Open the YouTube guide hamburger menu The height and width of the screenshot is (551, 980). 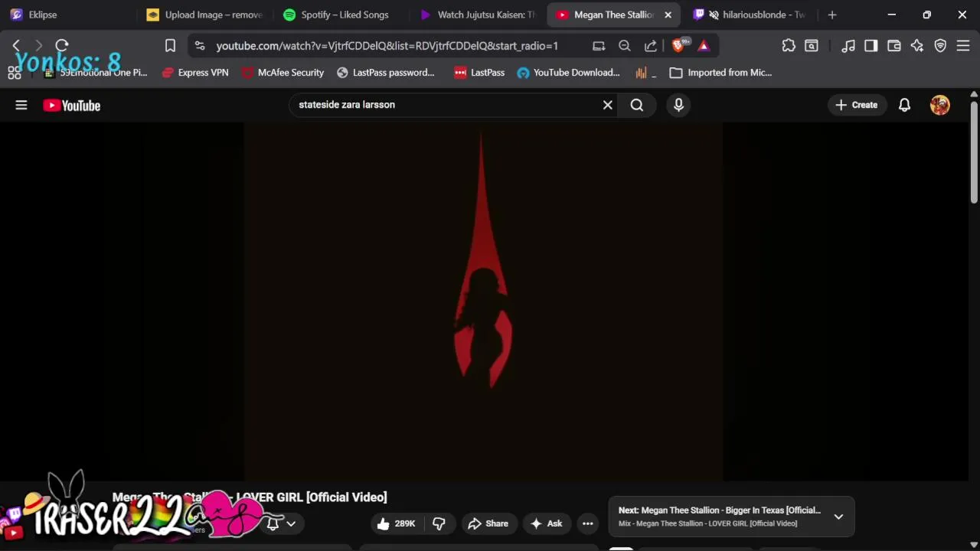click(x=21, y=105)
